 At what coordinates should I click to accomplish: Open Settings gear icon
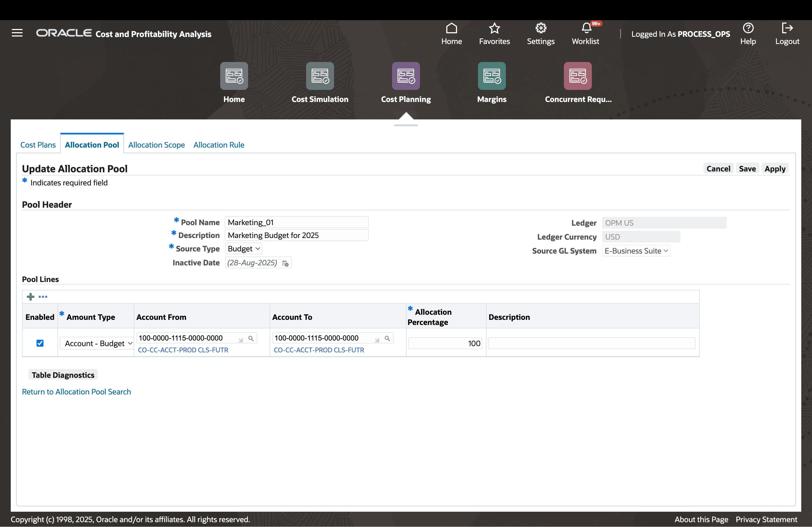tap(541, 28)
